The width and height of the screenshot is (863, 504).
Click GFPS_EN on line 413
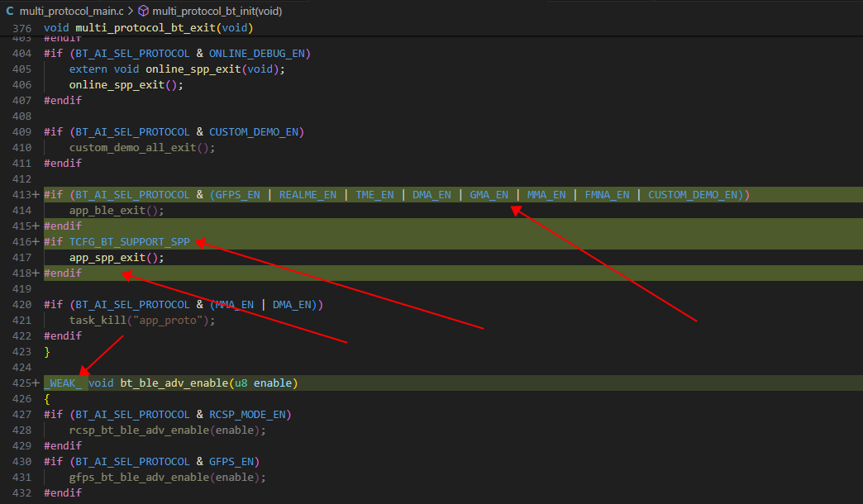coord(238,195)
